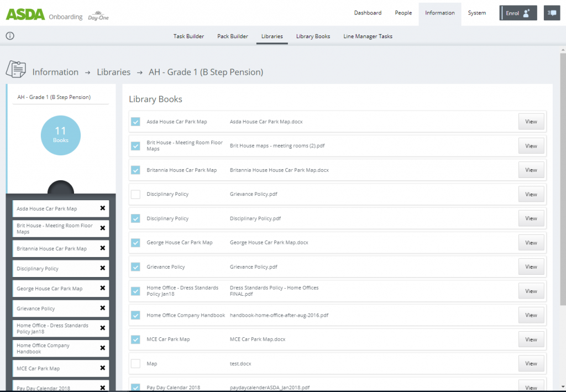Screen dimensions: 566x392
Task: Check the unchecked Disciplinary Policy book
Action: (135, 194)
